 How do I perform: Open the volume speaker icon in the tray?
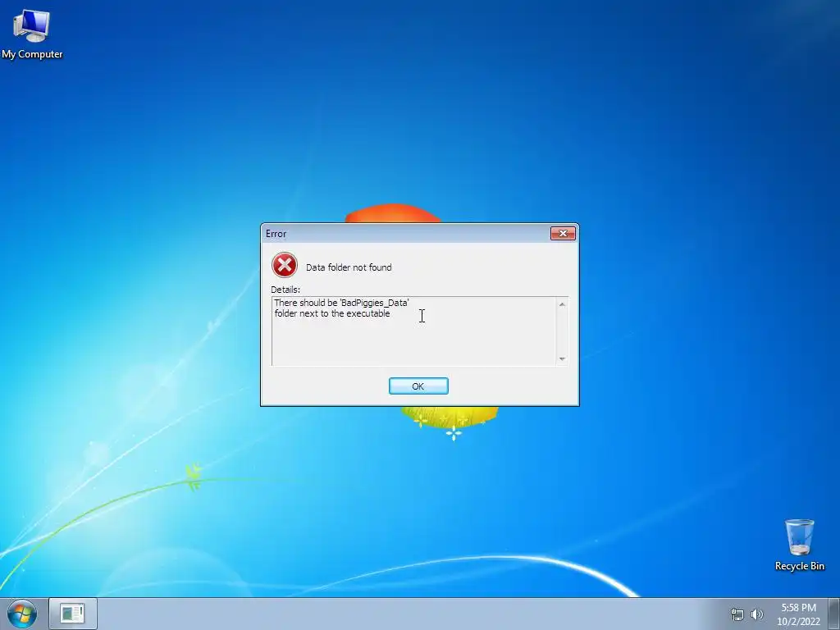757,614
